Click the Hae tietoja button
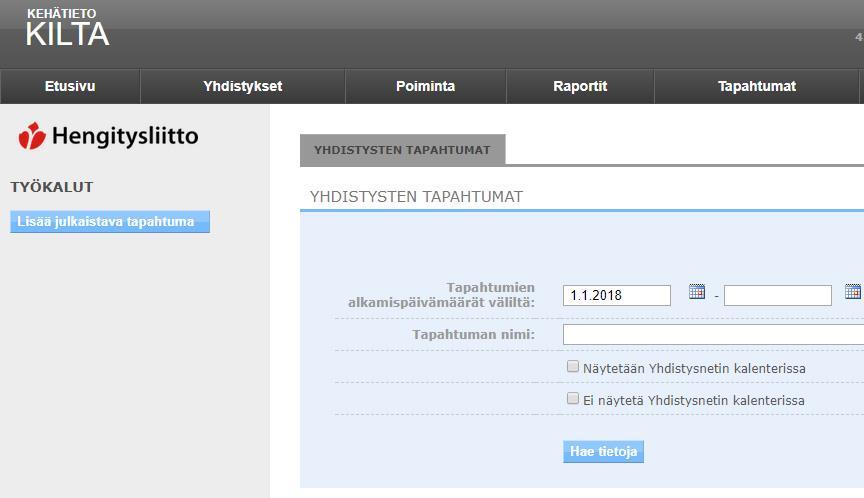Viewport: 864px width, 498px height. click(603, 452)
